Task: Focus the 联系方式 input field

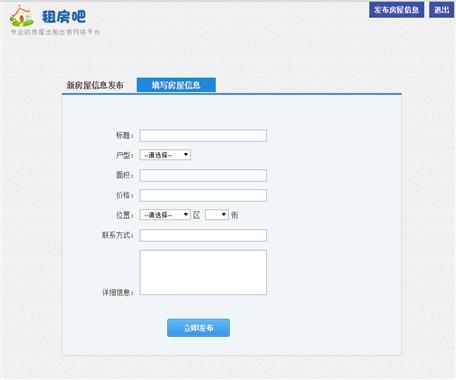Action: coord(203,235)
